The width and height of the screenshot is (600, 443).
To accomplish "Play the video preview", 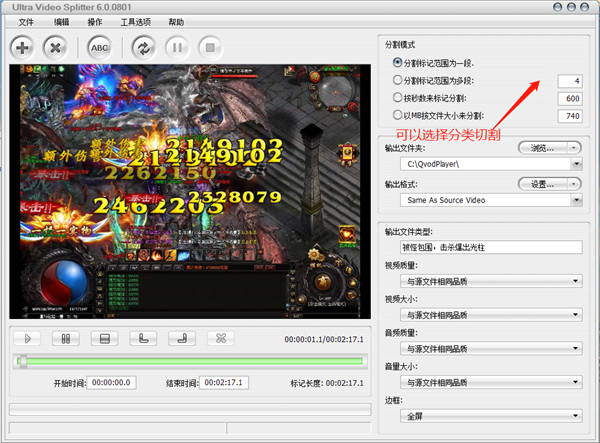I will 27,339.
